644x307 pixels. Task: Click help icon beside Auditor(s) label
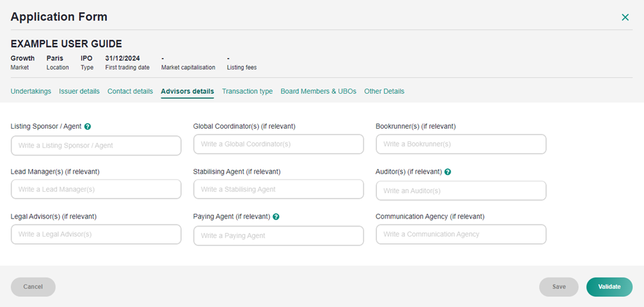pos(448,172)
